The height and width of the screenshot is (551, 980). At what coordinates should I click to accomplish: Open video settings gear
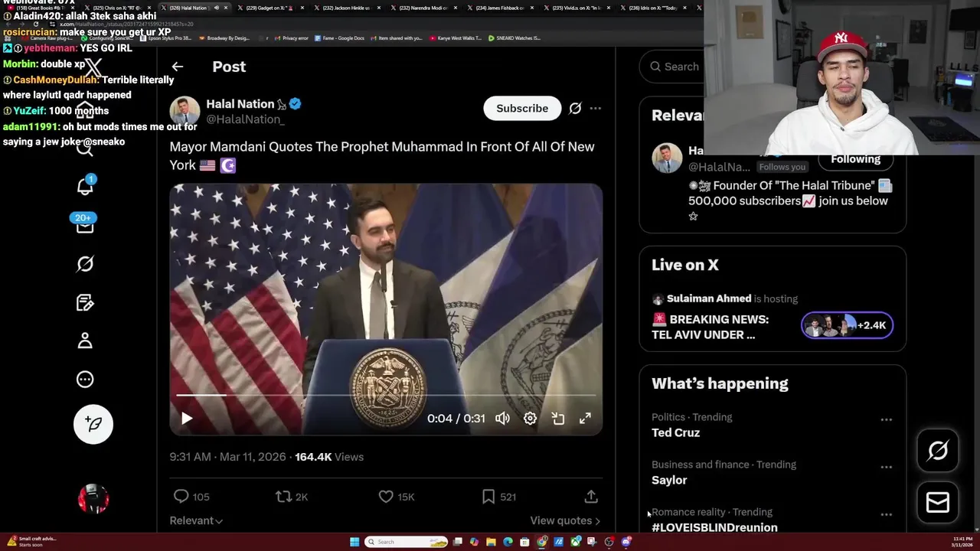(x=530, y=419)
